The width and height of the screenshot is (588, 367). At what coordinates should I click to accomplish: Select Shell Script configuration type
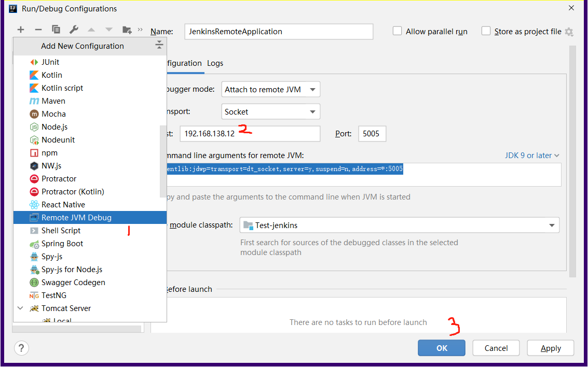(x=90, y=231)
